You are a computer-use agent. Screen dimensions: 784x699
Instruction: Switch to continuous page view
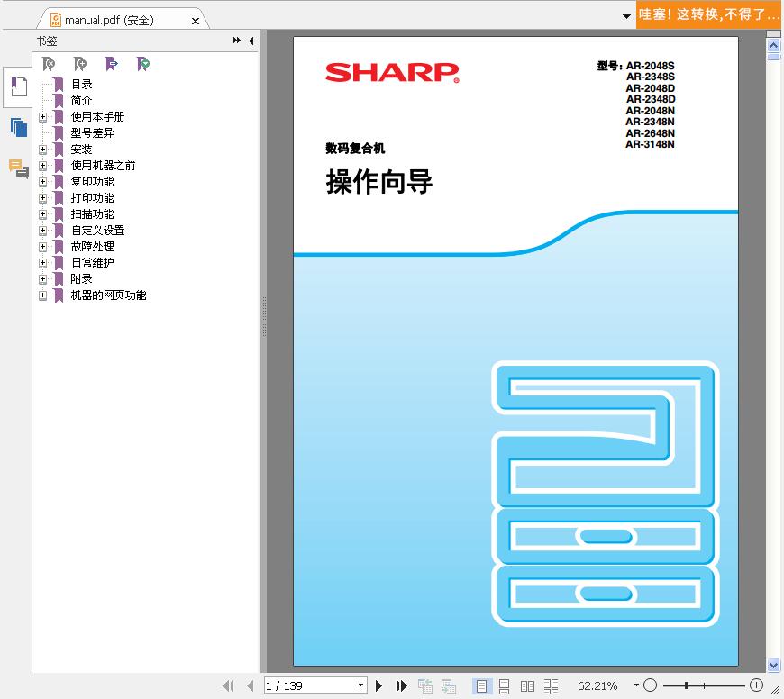tap(504, 686)
